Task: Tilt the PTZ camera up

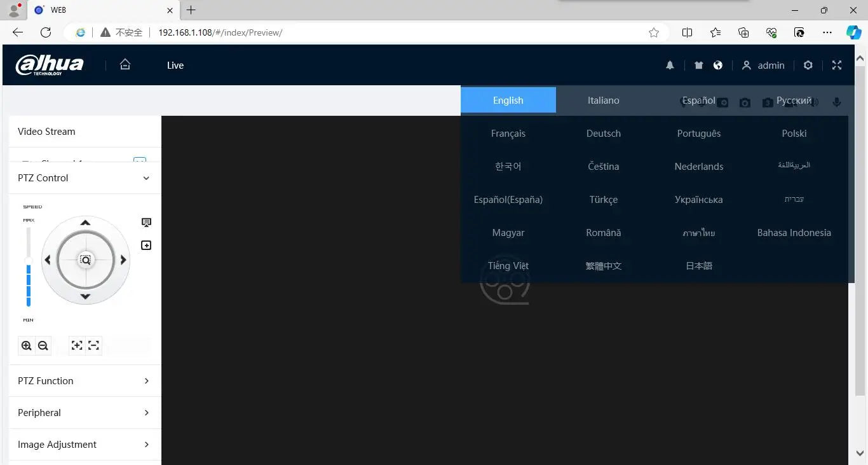Action: (x=85, y=223)
